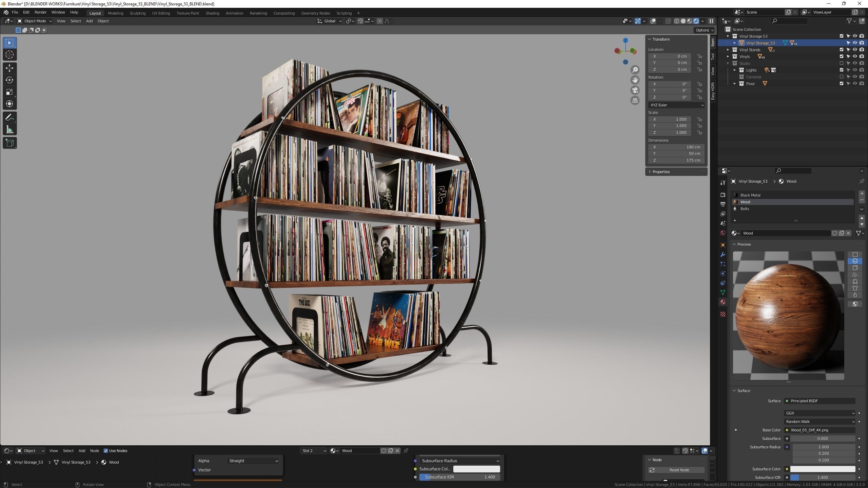Screen dimensions: 868x488
Task: Toggle the outliner filter funnel icon
Action: (849, 21)
